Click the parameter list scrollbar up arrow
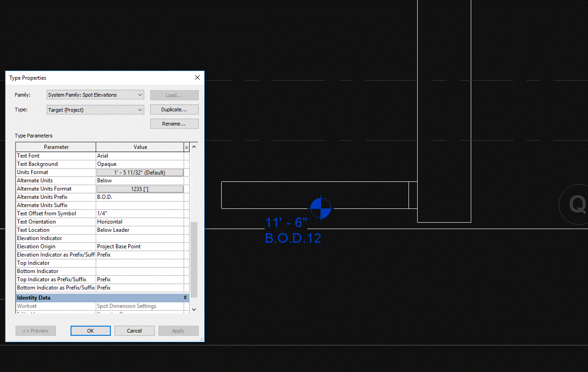 [x=194, y=147]
